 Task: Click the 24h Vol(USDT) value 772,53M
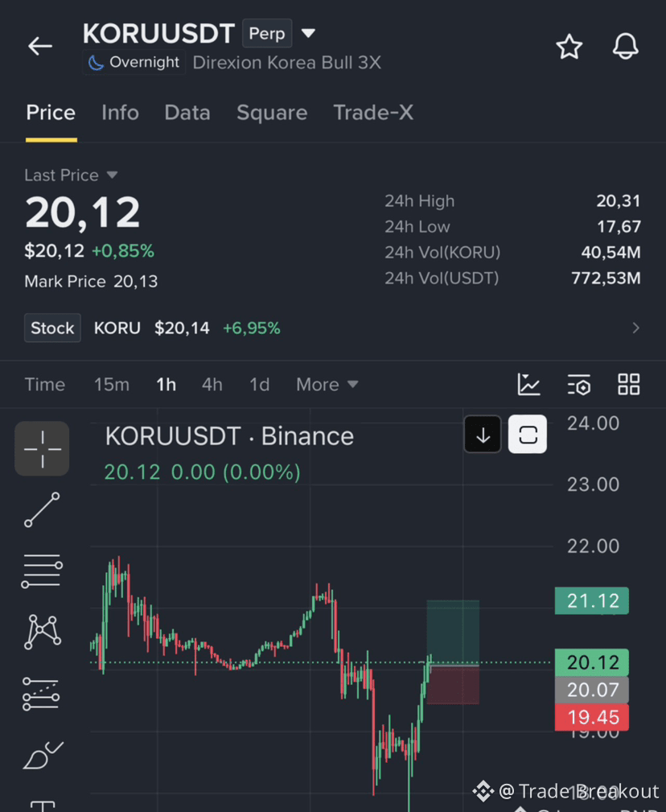[606, 278]
